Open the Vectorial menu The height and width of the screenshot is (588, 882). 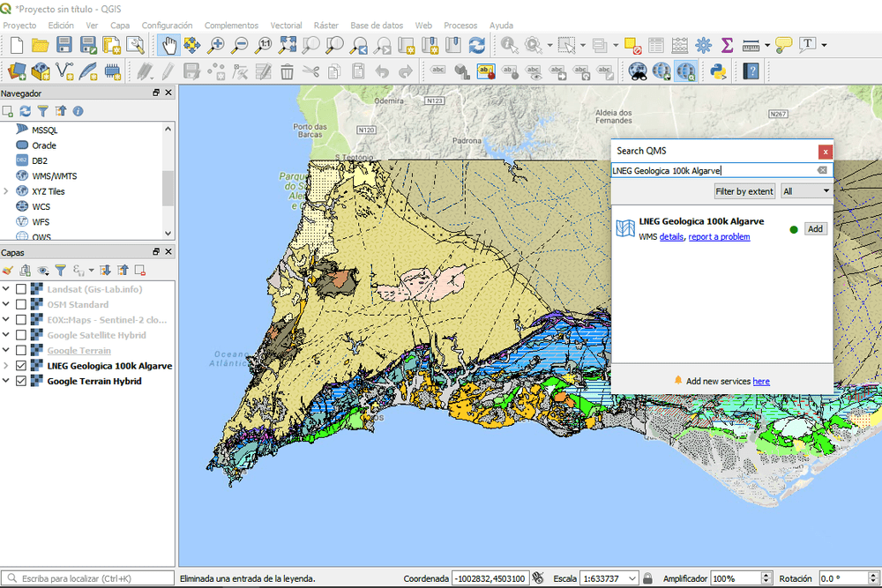pyautogui.click(x=286, y=25)
